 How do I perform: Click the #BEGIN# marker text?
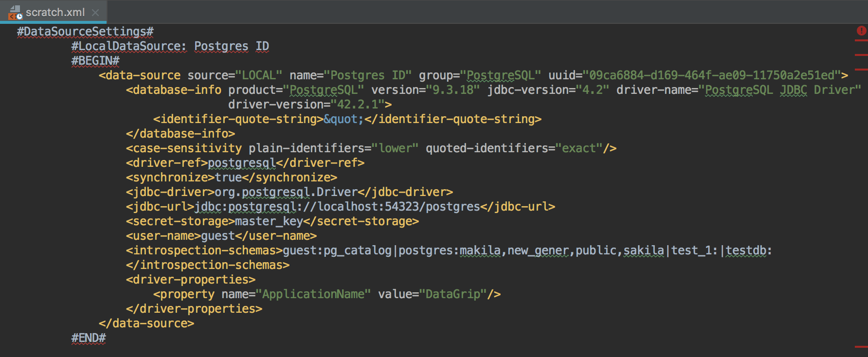[x=95, y=61]
